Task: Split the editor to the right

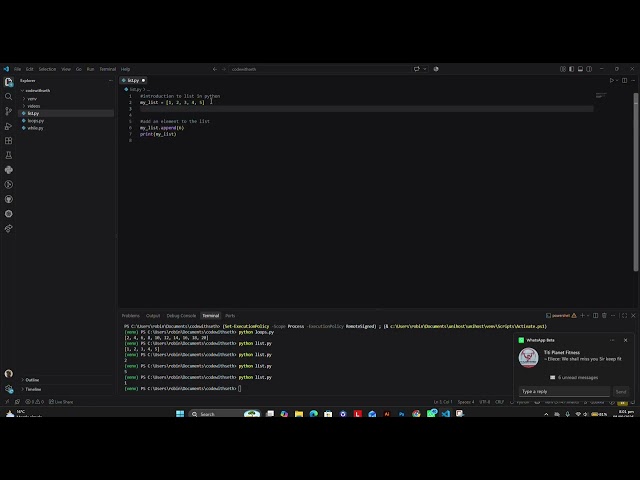Action: (x=624, y=80)
